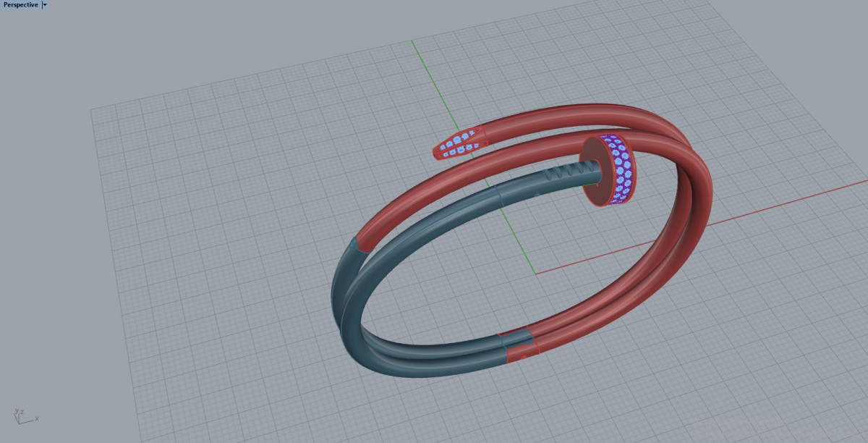The height and width of the screenshot is (443, 868).
Task: Select the diamond-studded nail head disc
Action: point(609,169)
